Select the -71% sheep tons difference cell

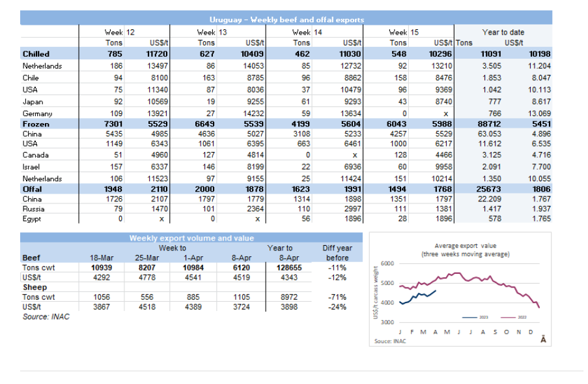[337, 297]
